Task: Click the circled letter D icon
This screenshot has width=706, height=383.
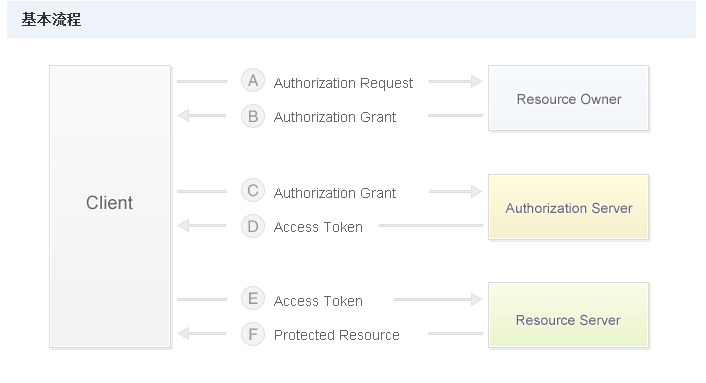Action: [253, 226]
